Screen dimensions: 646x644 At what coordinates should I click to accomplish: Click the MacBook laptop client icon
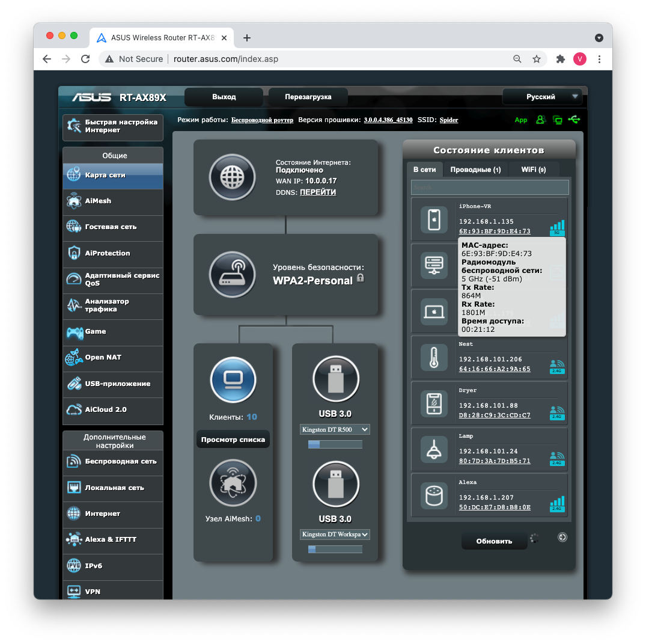point(434,311)
